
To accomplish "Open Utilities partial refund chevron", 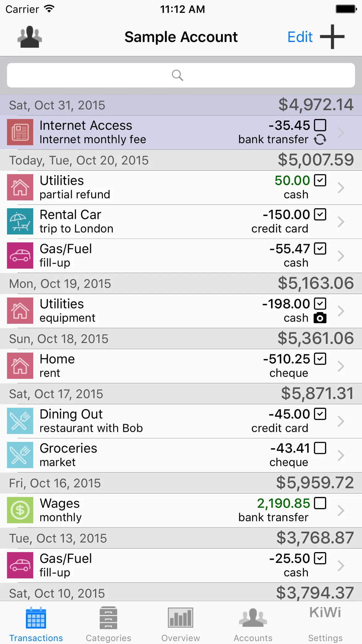I will [x=341, y=188].
